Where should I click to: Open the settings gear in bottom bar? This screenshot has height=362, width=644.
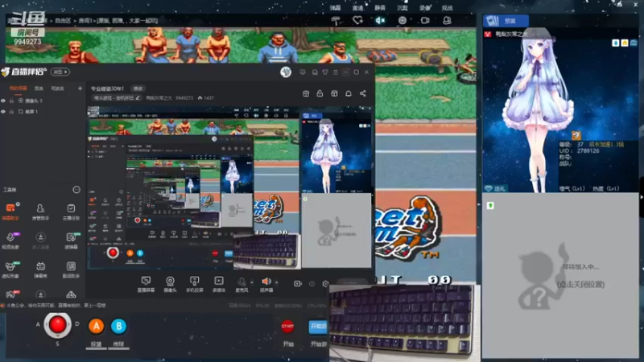[x=326, y=284]
